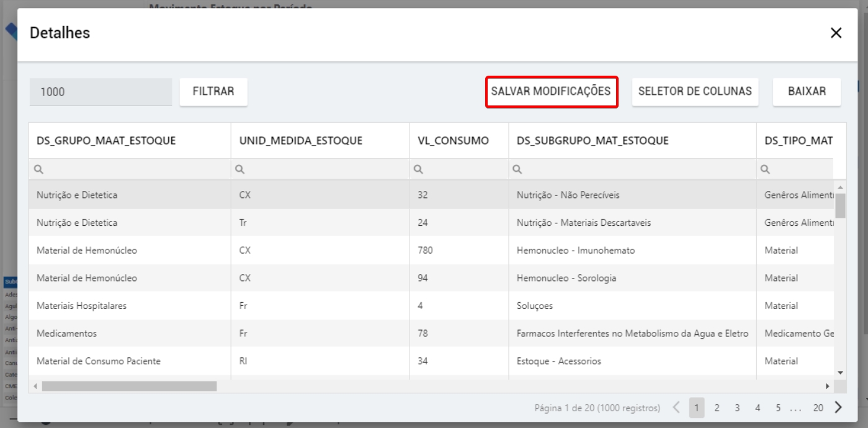
Task: Sort by DS_GRUPO_MAAT_ESTOQUE column header
Action: tap(106, 141)
